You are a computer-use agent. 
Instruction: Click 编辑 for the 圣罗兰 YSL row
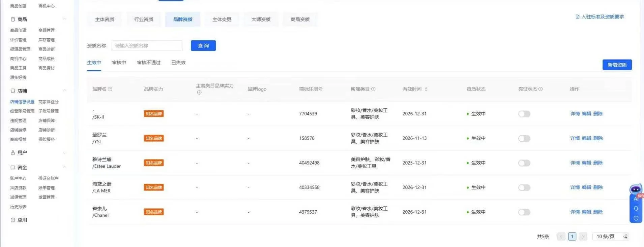pyautogui.click(x=586, y=138)
